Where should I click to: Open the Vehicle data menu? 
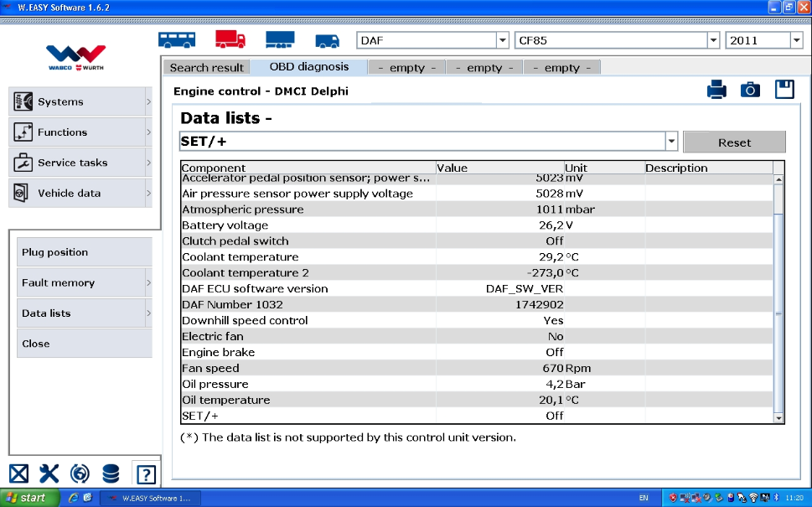(80, 194)
